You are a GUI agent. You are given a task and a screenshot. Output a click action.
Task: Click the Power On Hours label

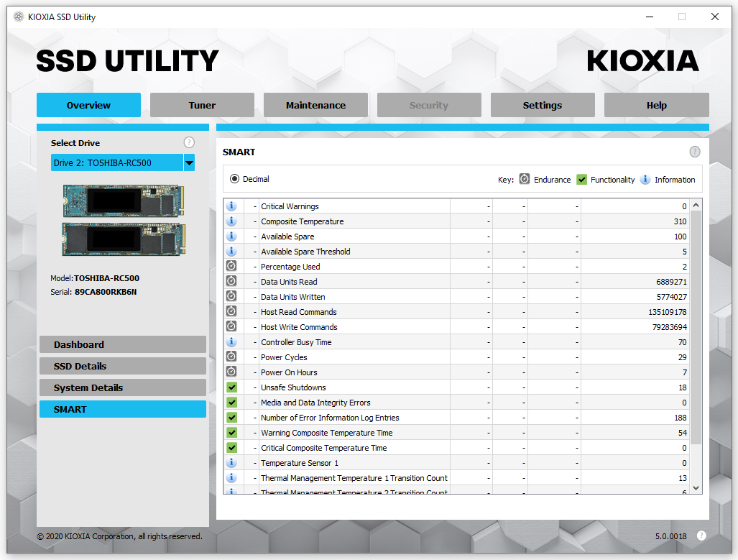(x=289, y=372)
